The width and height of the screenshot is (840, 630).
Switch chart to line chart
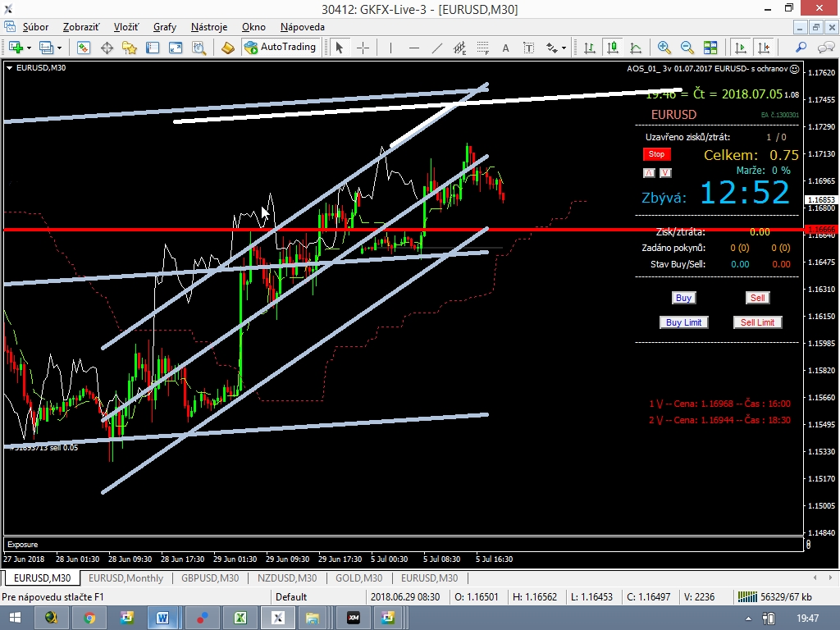636,48
